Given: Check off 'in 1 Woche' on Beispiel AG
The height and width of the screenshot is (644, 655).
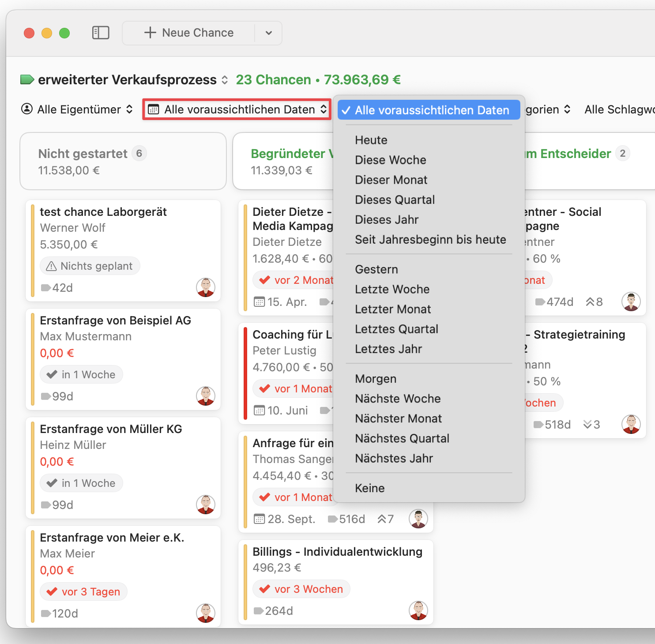Looking at the screenshot, I should click(x=52, y=374).
